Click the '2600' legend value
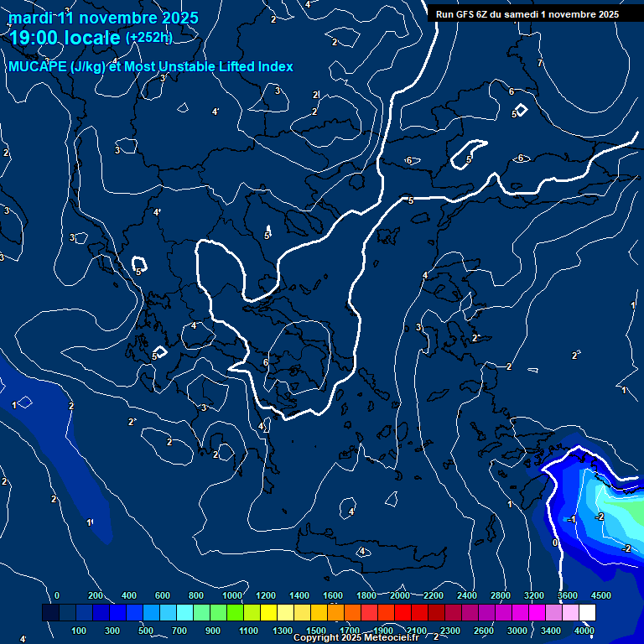The height and width of the screenshot is (644, 644). point(484,631)
